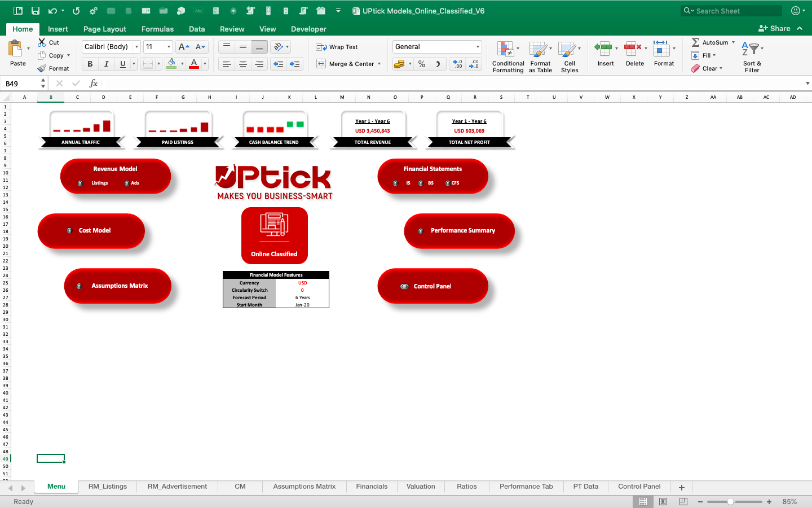This screenshot has height=508, width=812.
Task: Click the Cost Model button
Action: tap(91, 230)
